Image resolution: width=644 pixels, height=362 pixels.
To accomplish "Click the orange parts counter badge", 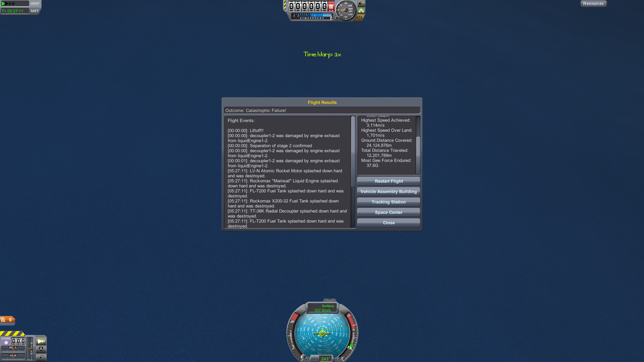I will point(7,320).
